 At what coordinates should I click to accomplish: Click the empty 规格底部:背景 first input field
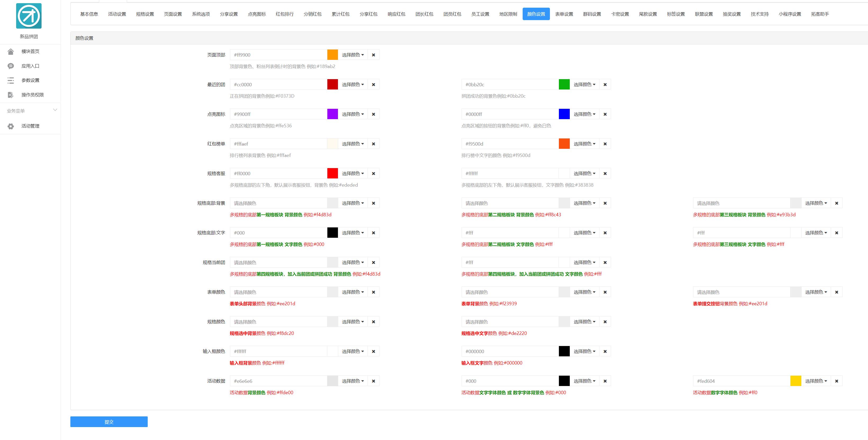(279, 203)
